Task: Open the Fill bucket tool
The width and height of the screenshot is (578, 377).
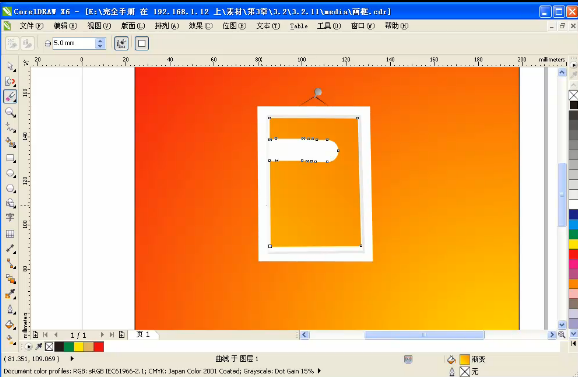Action: [x=10, y=325]
